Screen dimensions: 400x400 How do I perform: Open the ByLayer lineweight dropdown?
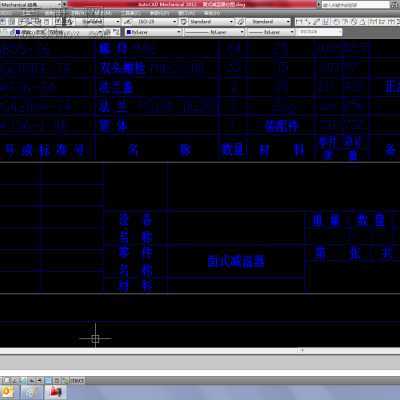271,32
